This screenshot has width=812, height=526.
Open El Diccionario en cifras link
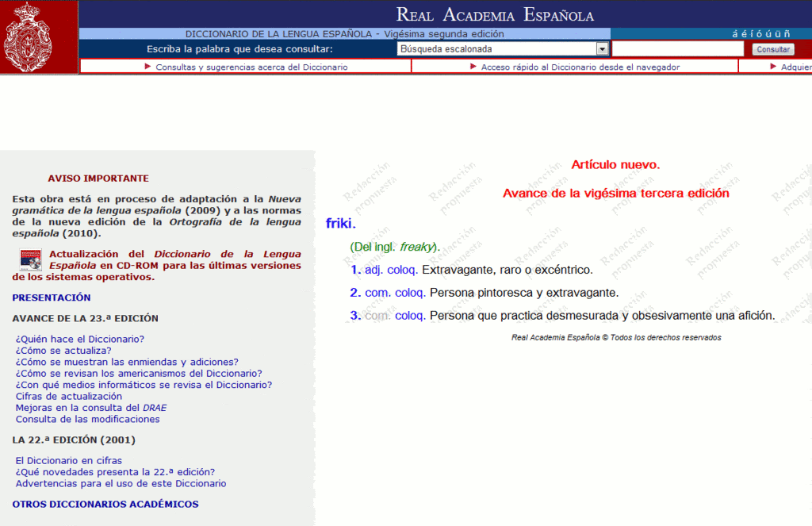pos(69,460)
